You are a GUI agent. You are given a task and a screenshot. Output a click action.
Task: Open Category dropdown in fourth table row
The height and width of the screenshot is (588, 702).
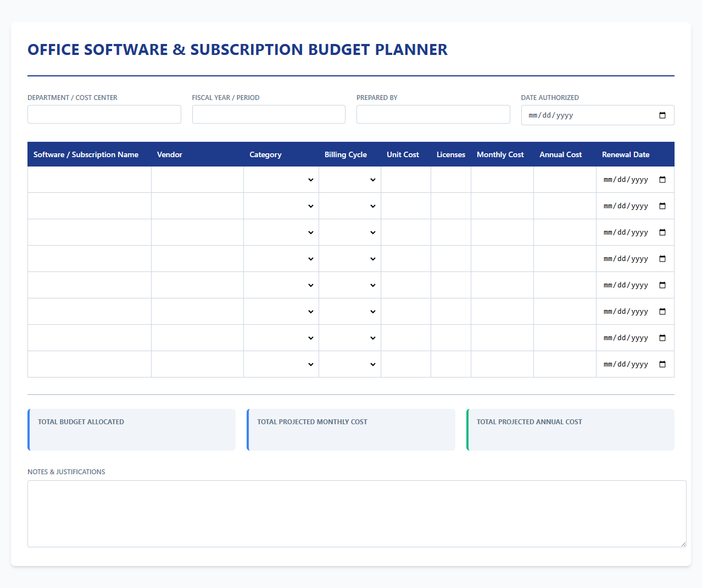(281, 259)
